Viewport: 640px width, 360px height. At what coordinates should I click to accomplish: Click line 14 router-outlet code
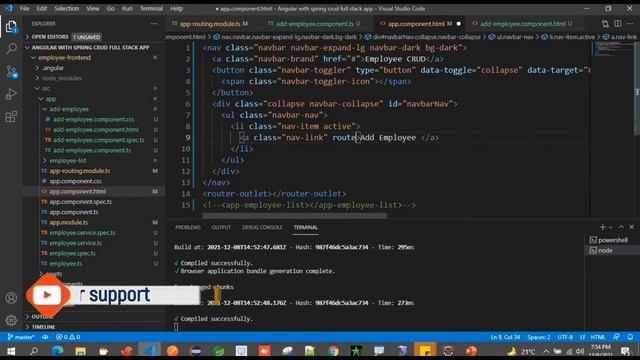click(x=274, y=193)
